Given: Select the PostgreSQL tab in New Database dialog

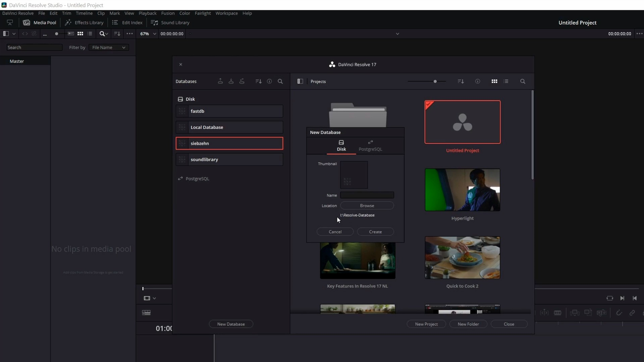Looking at the screenshot, I should 370,146.
